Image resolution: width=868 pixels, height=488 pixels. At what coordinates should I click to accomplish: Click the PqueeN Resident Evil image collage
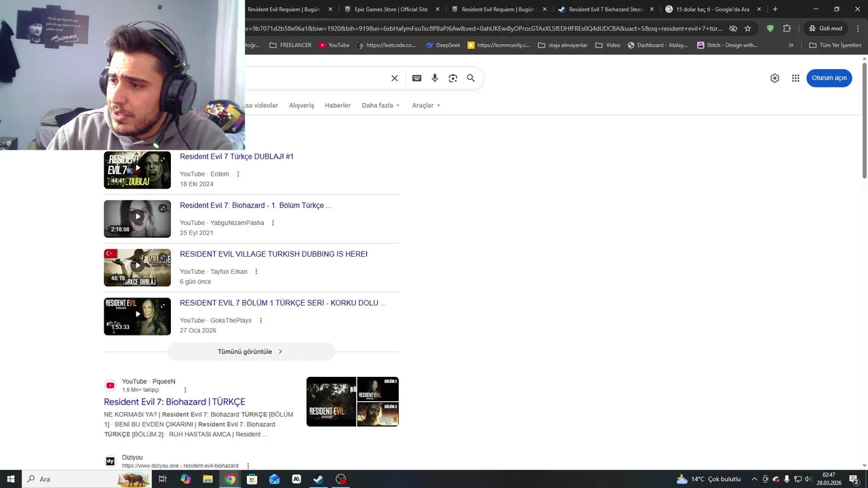coord(353,402)
